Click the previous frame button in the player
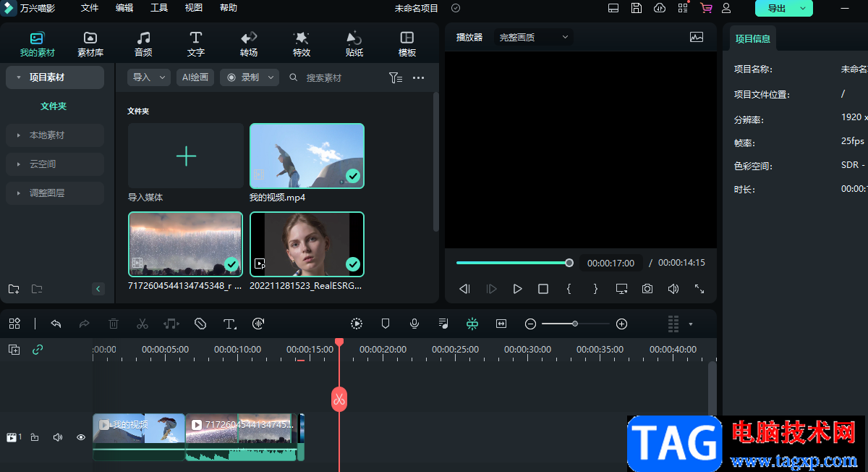Screen dimensions: 868x472 pyautogui.click(x=465, y=289)
